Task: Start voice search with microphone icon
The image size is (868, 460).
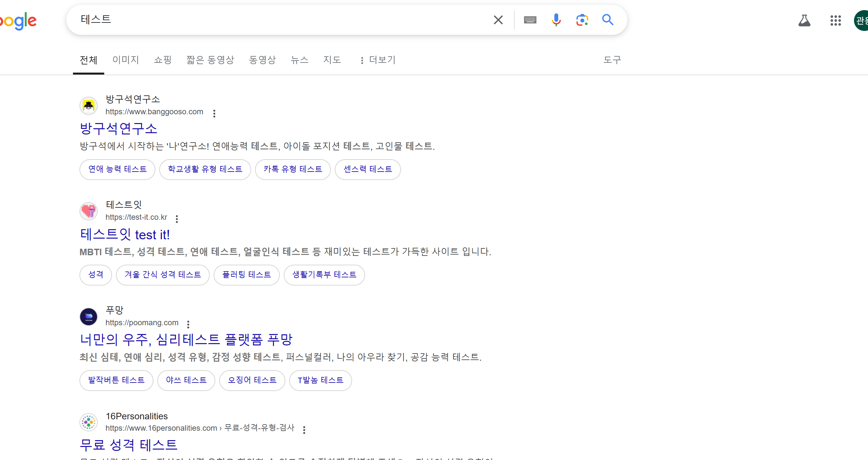Action: [x=556, y=20]
